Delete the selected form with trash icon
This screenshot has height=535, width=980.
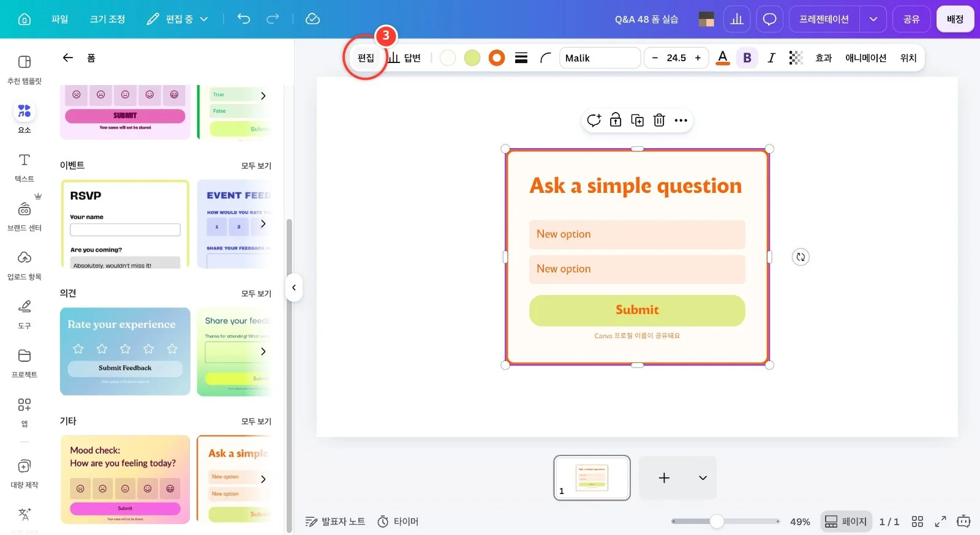(x=659, y=120)
